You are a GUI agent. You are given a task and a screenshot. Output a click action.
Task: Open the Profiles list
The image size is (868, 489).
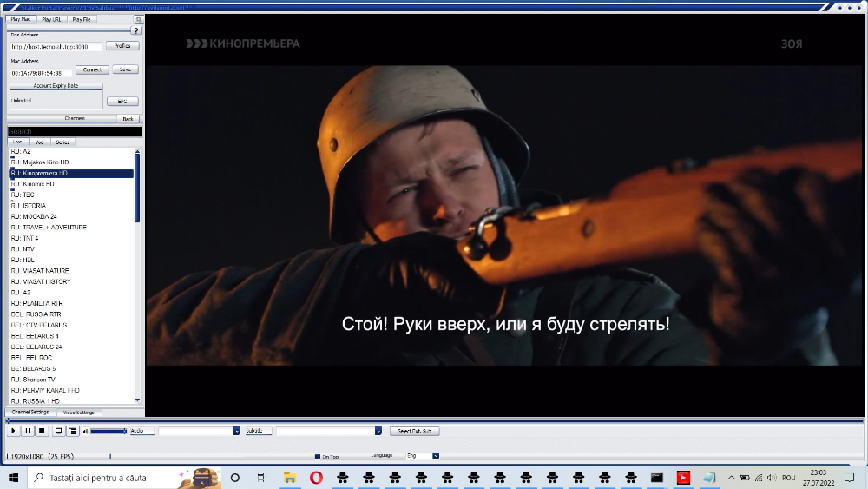[122, 46]
